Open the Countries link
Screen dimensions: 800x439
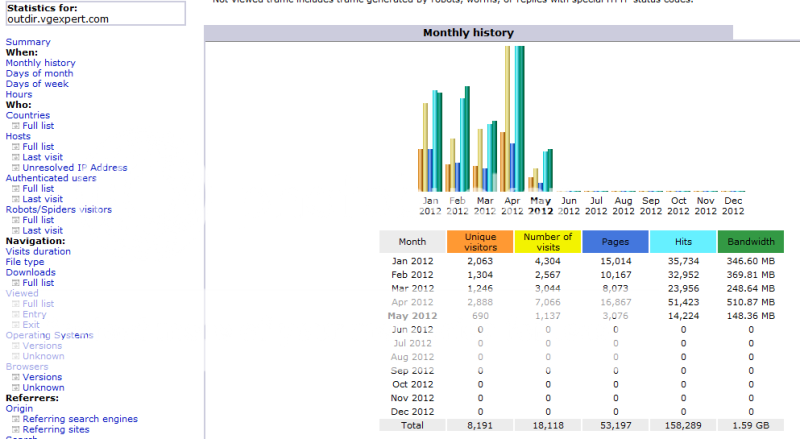click(28, 115)
